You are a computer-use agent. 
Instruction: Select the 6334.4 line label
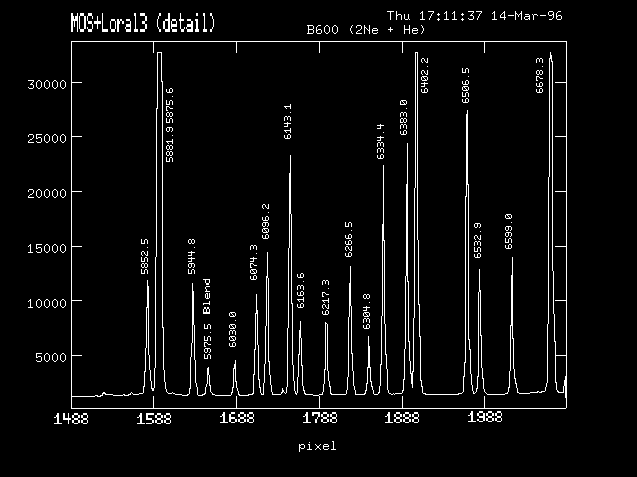point(380,142)
